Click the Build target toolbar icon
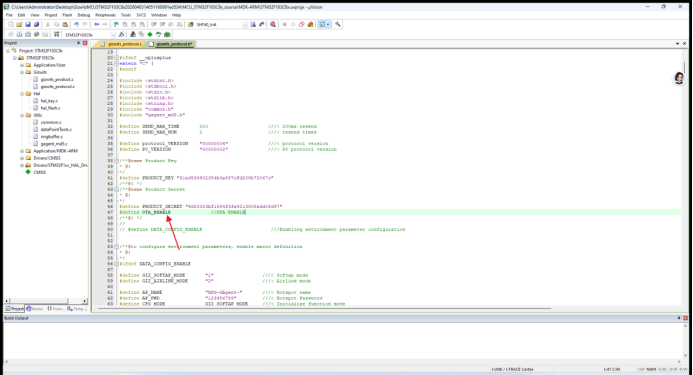Viewport: 693px width, 375px height. click(x=19, y=34)
